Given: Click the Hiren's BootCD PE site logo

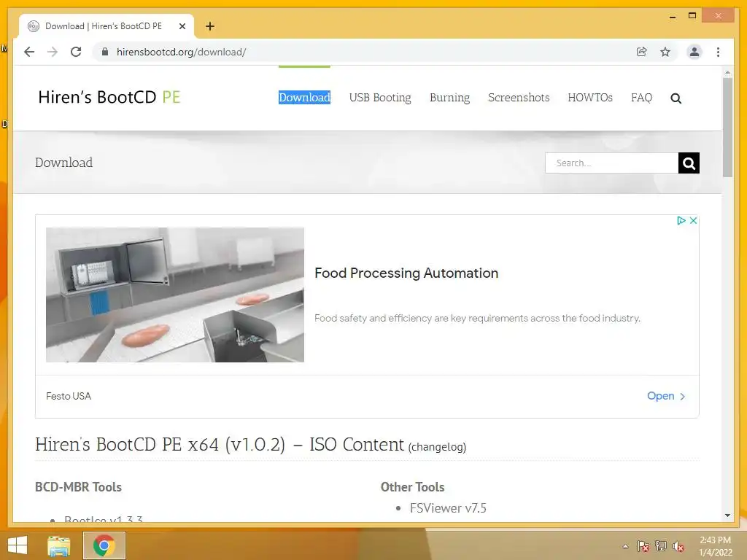Looking at the screenshot, I should coord(109,97).
